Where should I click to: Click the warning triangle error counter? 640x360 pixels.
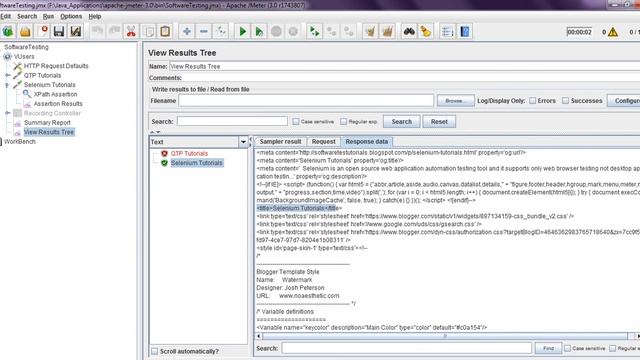coord(613,32)
